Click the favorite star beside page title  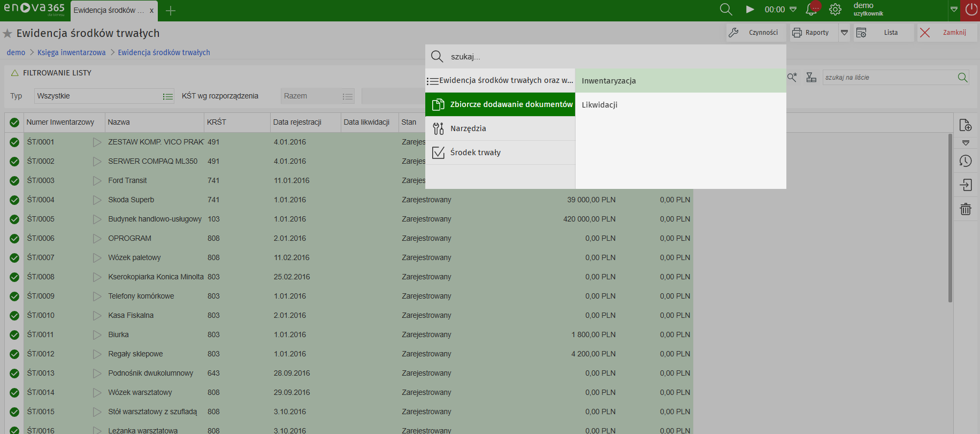point(7,34)
